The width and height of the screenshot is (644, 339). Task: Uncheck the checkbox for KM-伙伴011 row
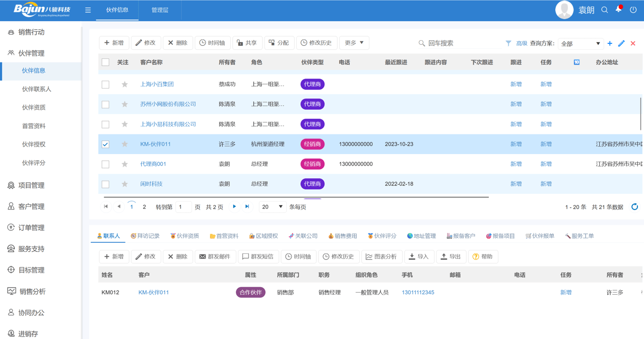tap(105, 144)
